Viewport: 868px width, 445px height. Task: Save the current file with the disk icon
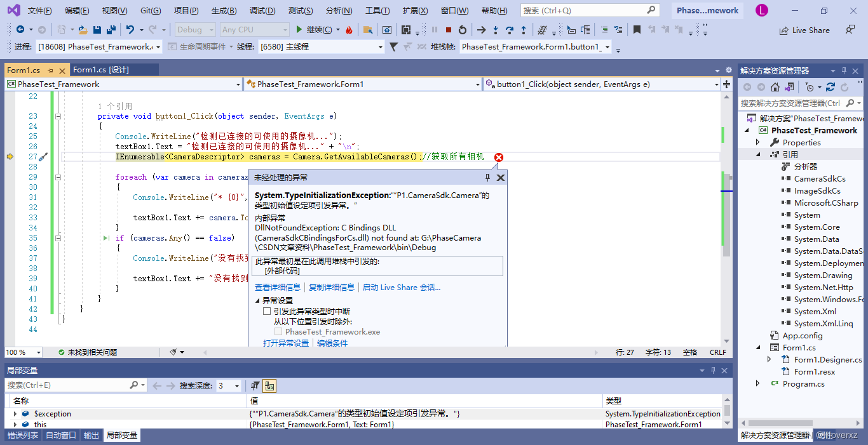tap(97, 30)
